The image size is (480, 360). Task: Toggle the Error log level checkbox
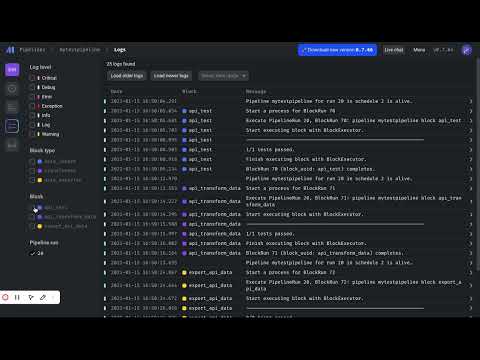pos(32,97)
